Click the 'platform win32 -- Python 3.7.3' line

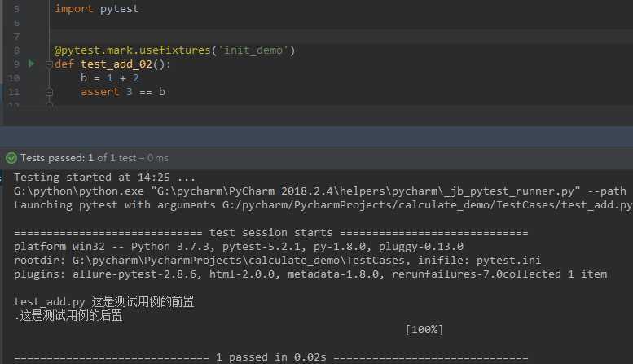pyautogui.click(x=239, y=247)
